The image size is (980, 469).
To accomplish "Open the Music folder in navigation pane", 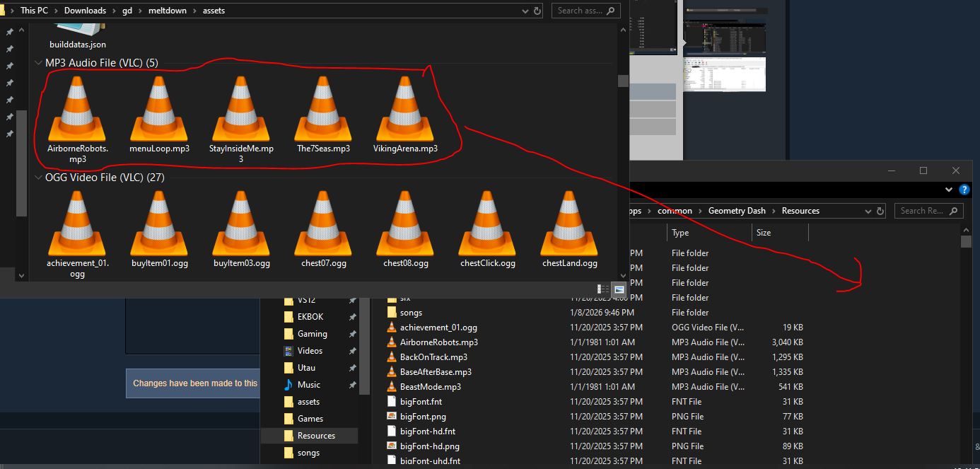I will coord(308,385).
